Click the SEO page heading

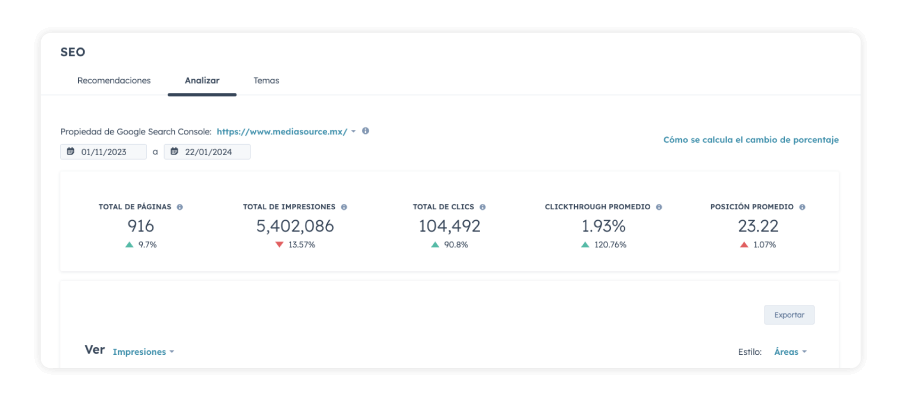click(x=73, y=52)
